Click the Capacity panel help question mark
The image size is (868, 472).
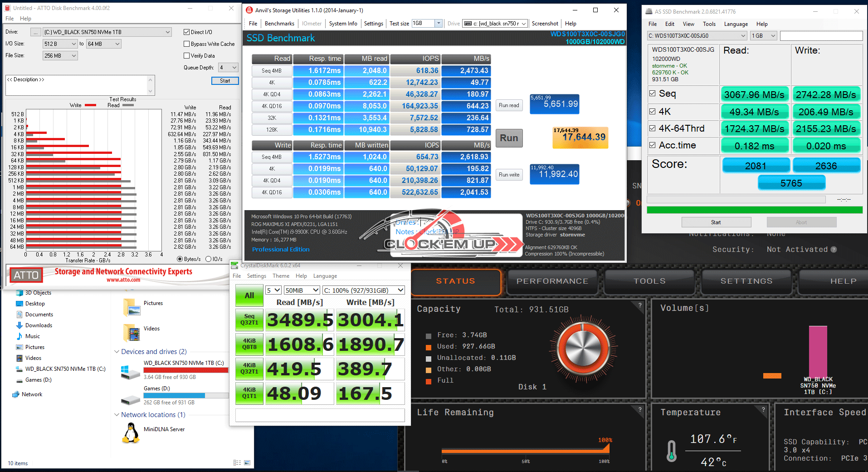(640, 305)
